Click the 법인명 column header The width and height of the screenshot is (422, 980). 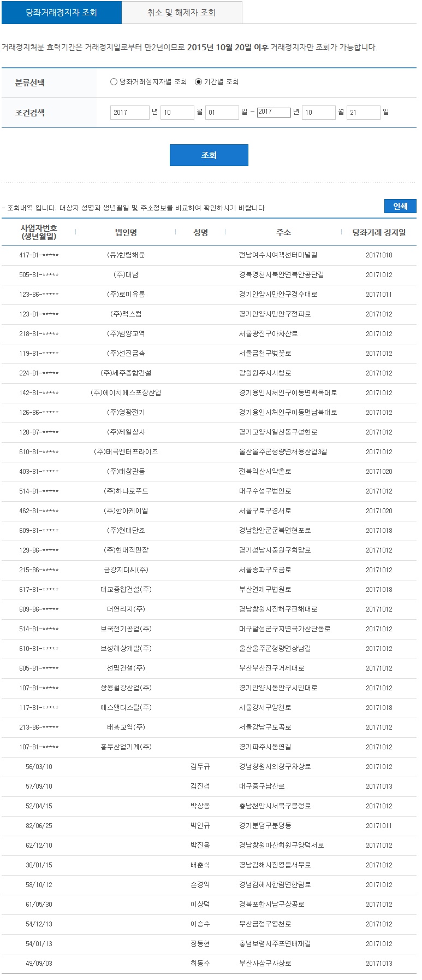(126, 232)
